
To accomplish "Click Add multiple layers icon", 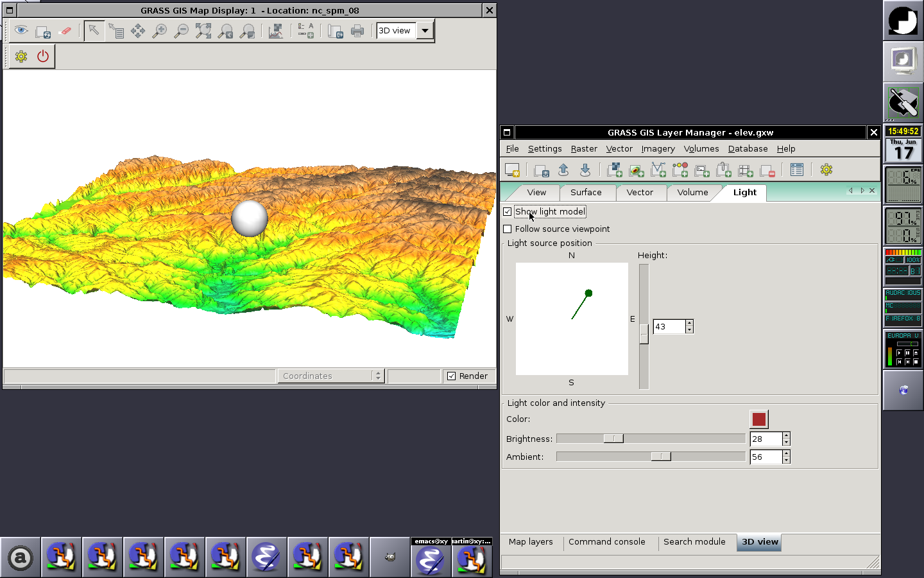I will tap(615, 170).
